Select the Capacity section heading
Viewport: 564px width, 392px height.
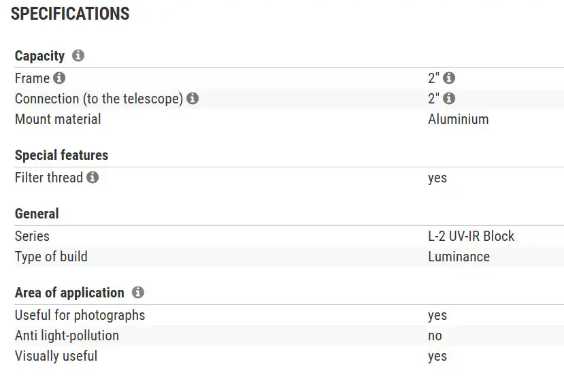[x=39, y=56]
